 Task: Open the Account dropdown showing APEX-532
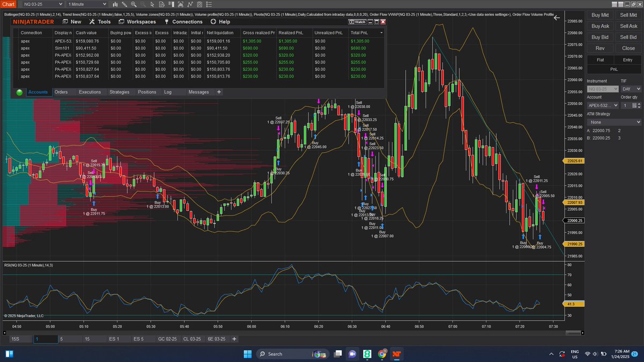pyautogui.click(x=603, y=106)
